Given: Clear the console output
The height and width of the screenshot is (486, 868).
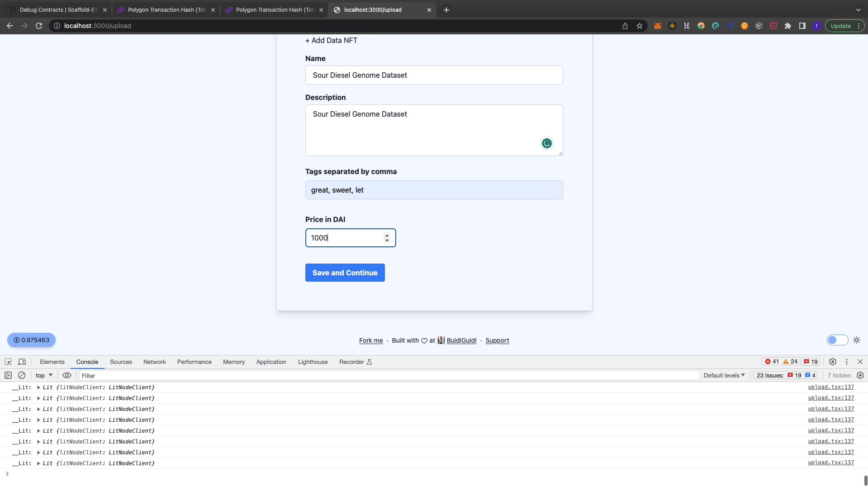Looking at the screenshot, I should [x=21, y=375].
